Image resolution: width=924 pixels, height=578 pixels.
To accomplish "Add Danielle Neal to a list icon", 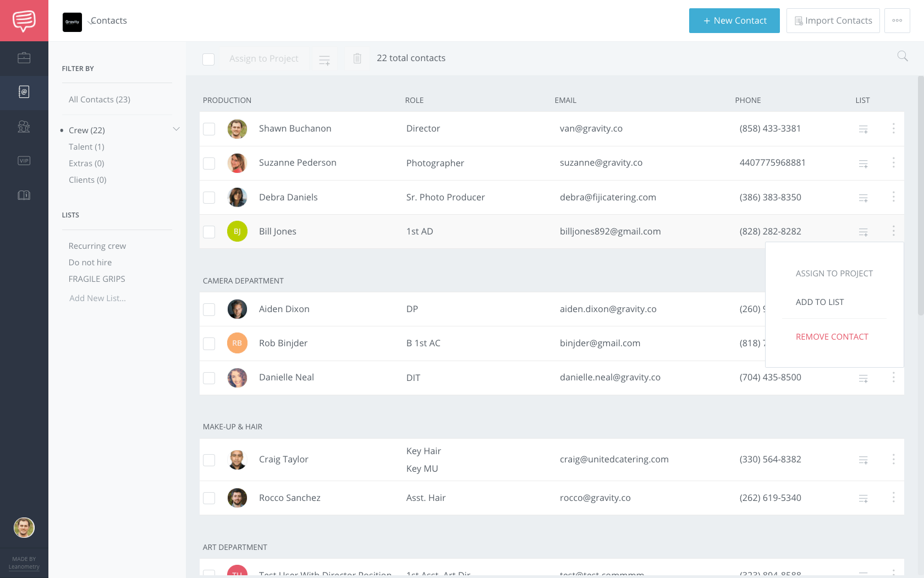I will (864, 379).
